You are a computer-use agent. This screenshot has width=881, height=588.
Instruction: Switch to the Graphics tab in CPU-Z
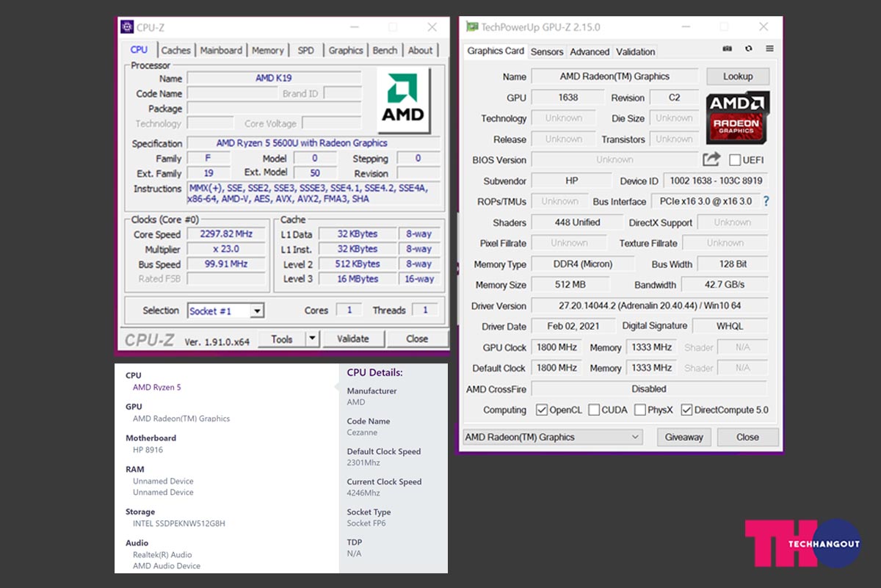click(x=346, y=51)
